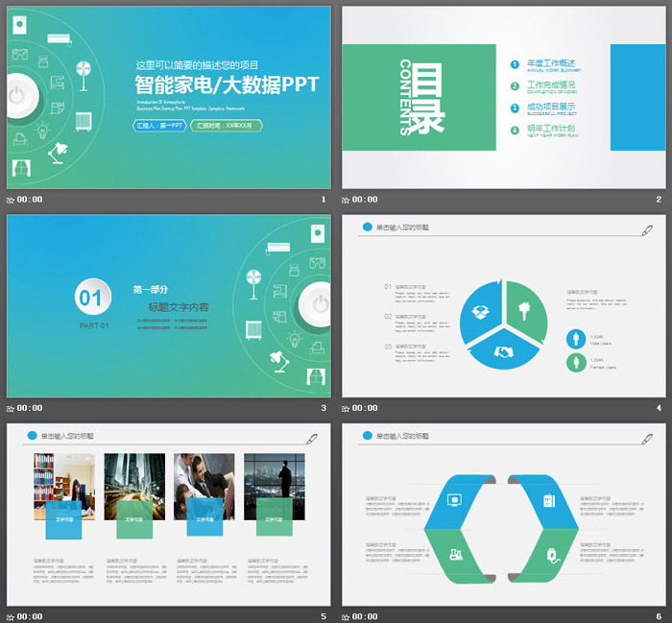Click the 智能家电/大数据PPT title text

(x=227, y=84)
